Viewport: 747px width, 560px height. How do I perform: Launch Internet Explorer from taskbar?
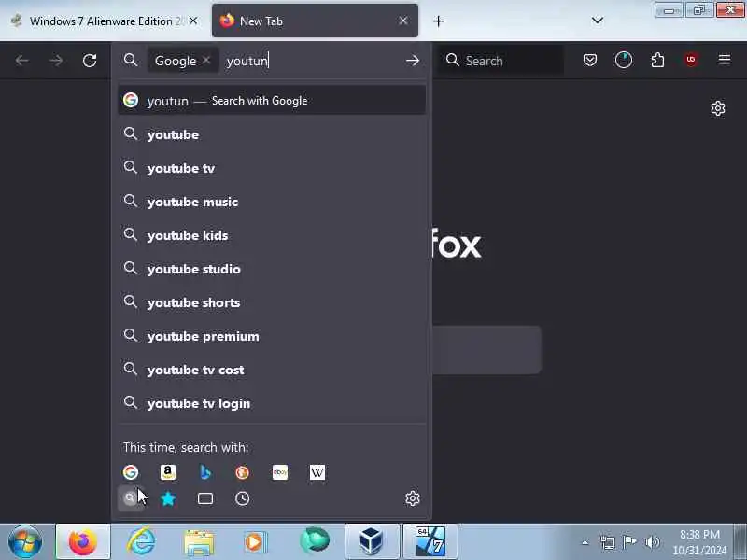[141, 541]
